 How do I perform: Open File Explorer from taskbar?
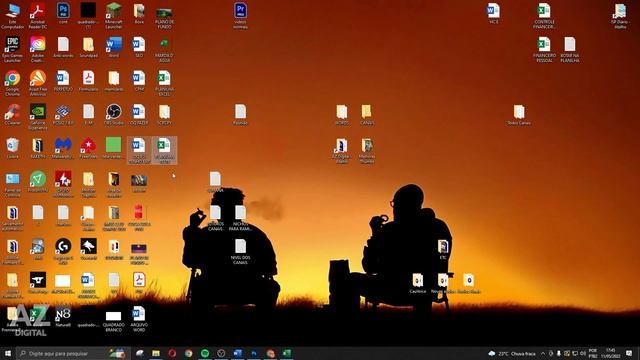(x=156, y=353)
